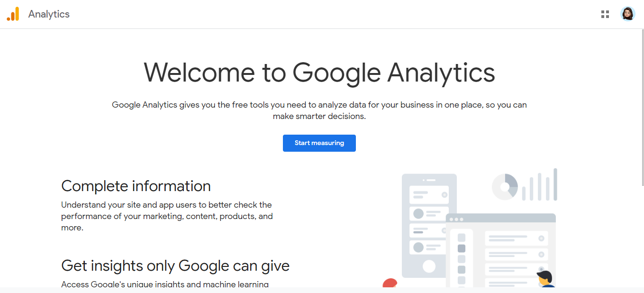
Task: Click the paragraph about making smarter decisions
Action: coord(319,110)
